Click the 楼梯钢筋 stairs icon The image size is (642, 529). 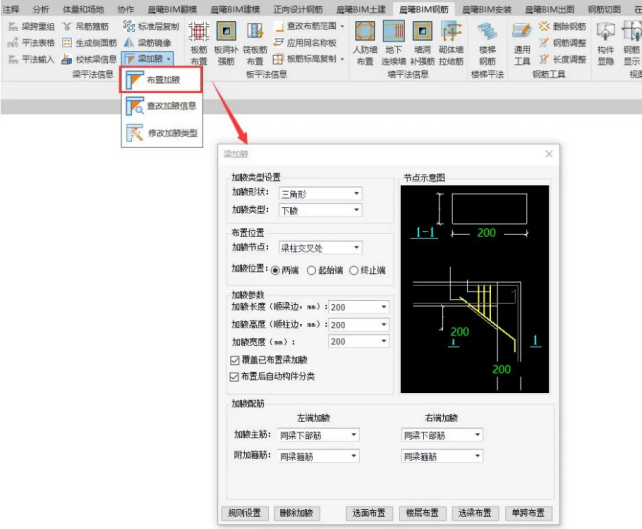coord(487,32)
